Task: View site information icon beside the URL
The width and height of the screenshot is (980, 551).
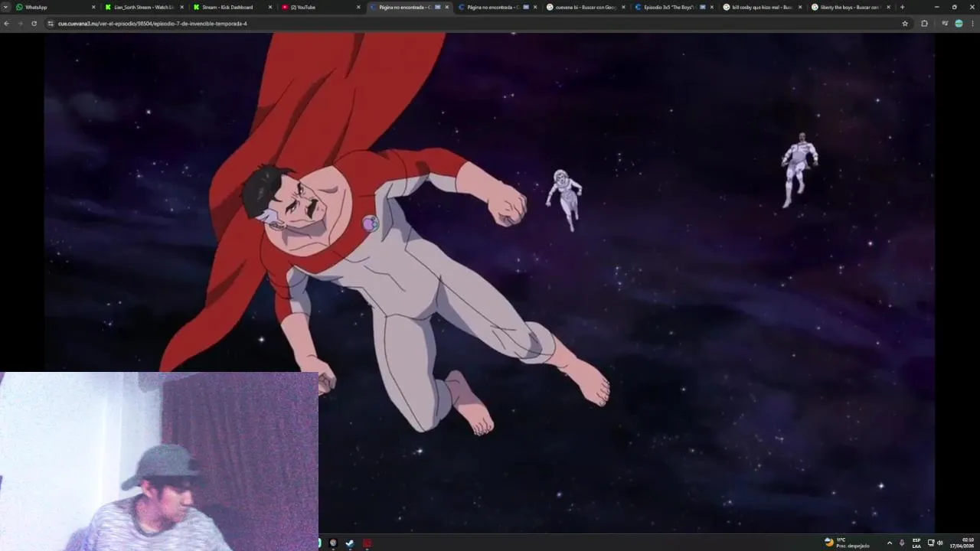Action: pos(51,24)
